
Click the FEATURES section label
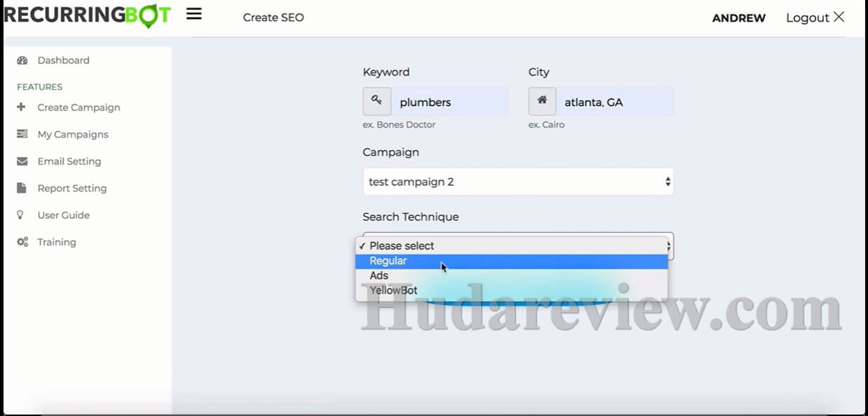39,87
